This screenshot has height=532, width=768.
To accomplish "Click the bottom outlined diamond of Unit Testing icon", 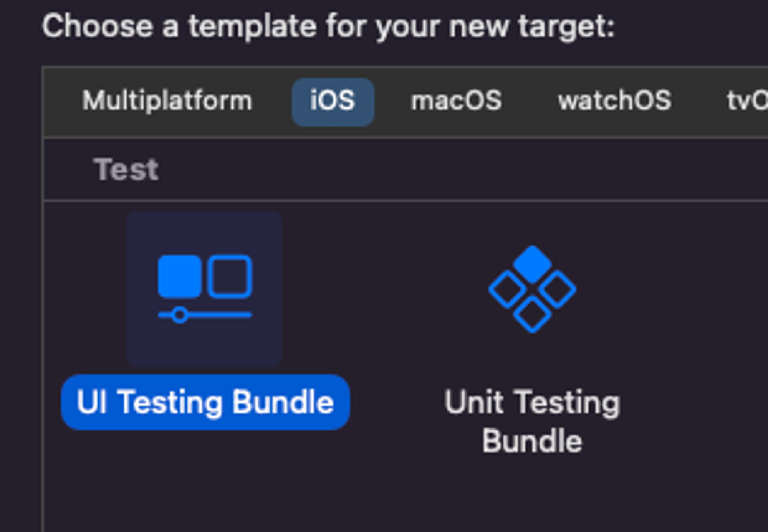I will (532, 314).
